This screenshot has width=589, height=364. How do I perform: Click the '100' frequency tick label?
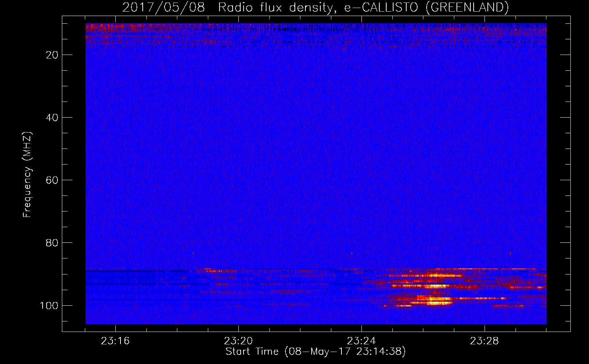coord(49,305)
